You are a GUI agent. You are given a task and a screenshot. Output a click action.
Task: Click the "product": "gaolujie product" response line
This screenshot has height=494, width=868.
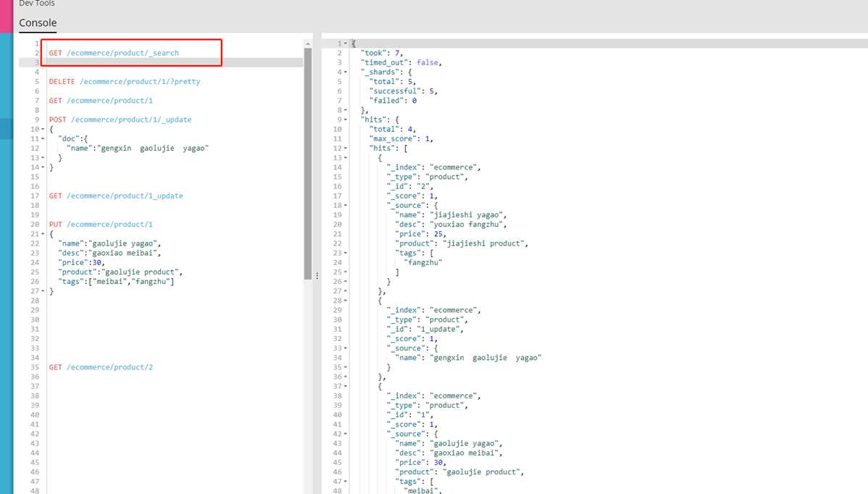tap(459, 472)
